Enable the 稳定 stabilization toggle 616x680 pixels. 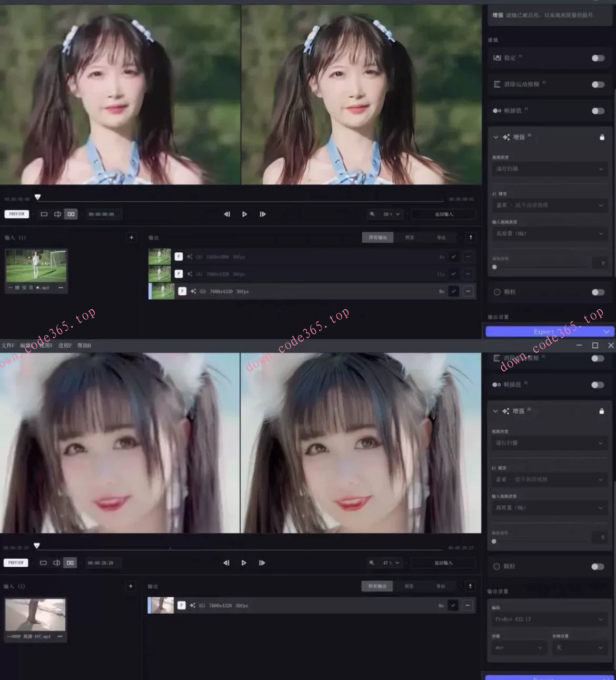click(x=598, y=58)
